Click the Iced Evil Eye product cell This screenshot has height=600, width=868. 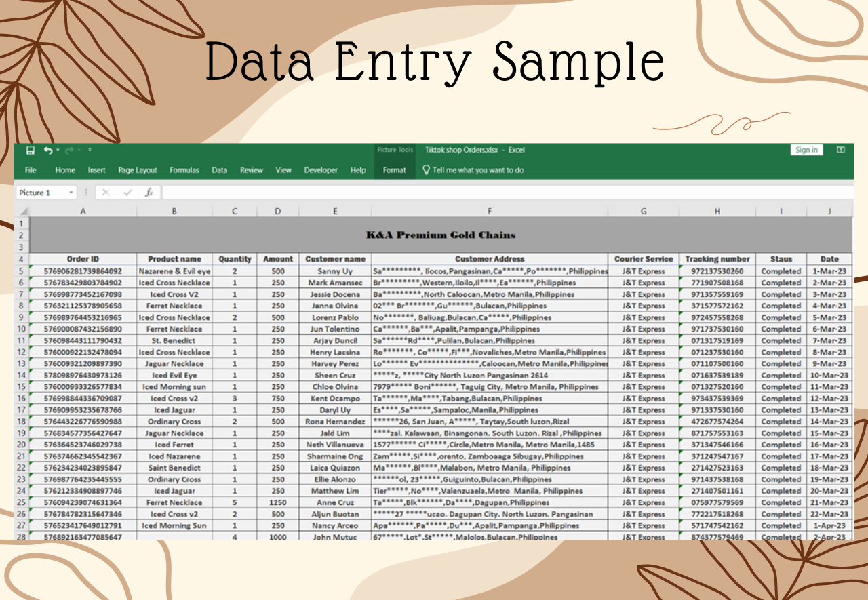point(174,375)
